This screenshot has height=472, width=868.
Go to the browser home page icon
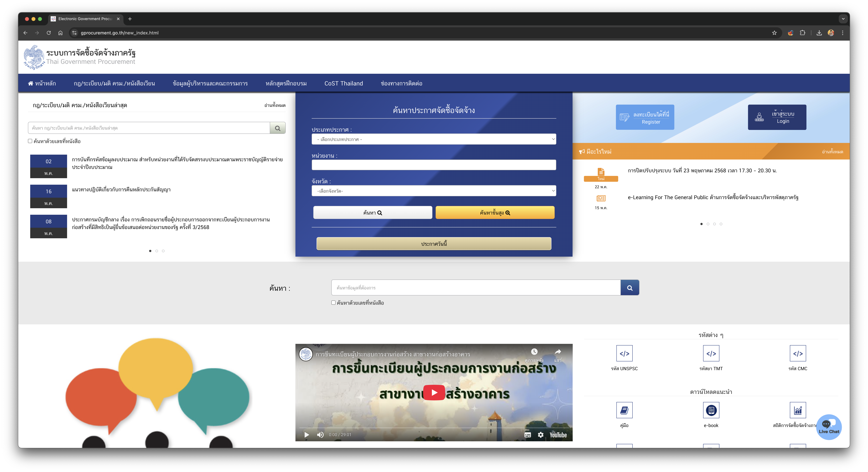(60, 33)
